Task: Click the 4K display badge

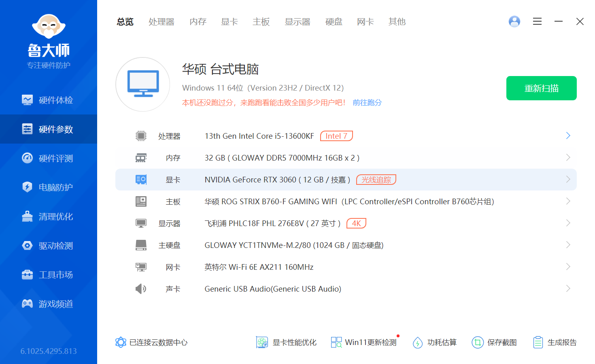Action: pyautogui.click(x=357, y=223)
